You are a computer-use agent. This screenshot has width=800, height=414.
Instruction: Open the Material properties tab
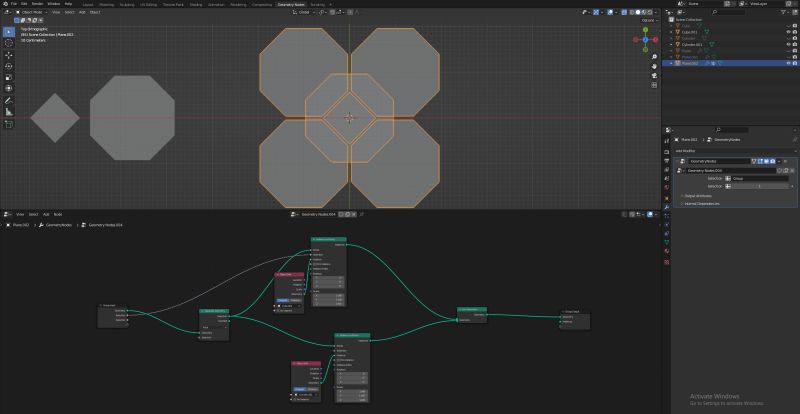pyautogui.click(x=667, y=251)
